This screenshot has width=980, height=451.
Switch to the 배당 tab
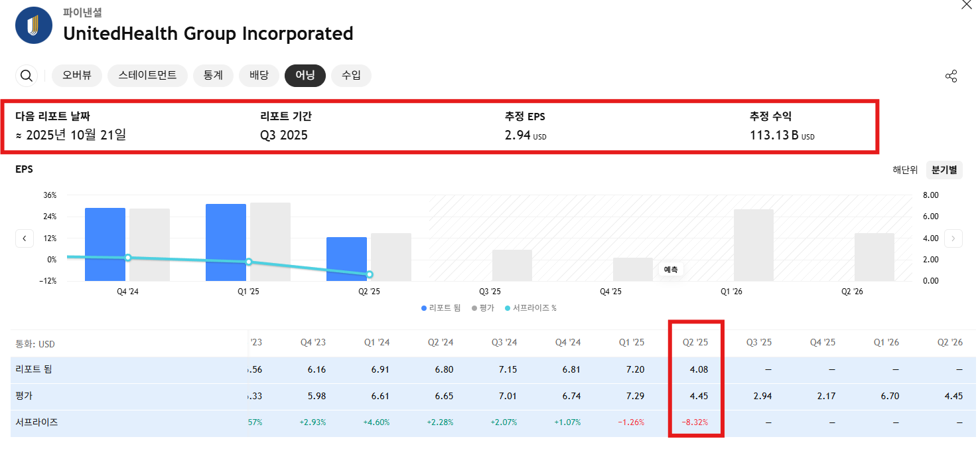(x=259, y=76)
